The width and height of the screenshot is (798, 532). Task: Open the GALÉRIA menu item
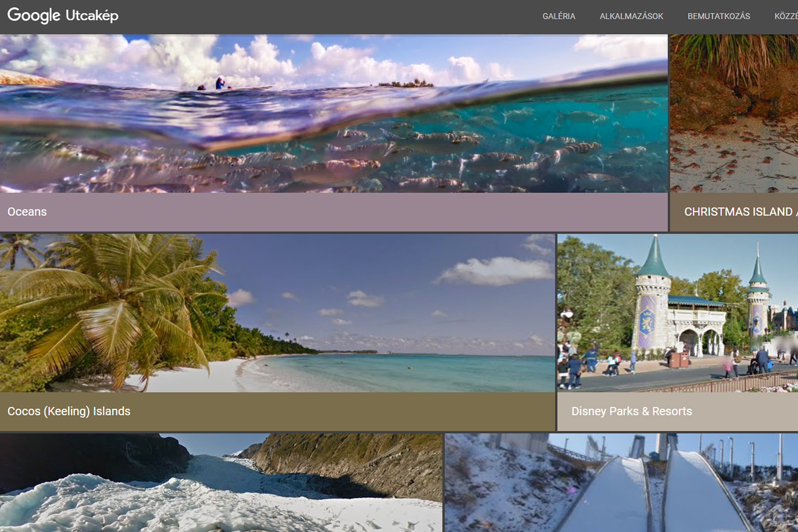click(559, 16)
